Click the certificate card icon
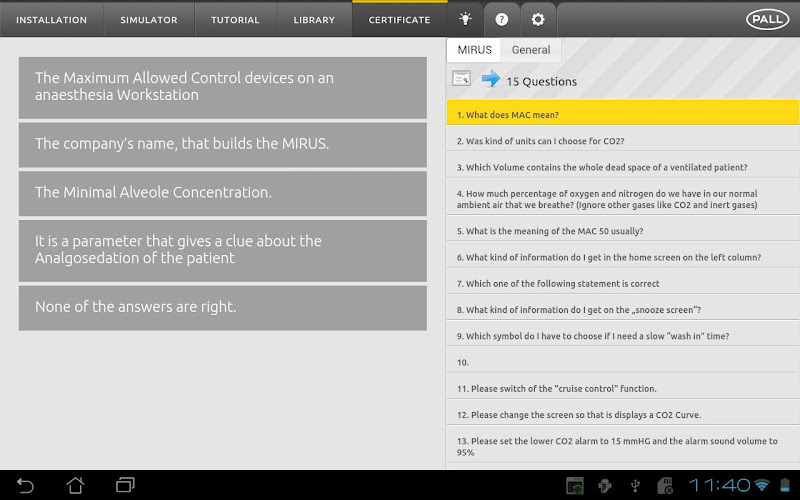Image resolution: width=800 pixels, height=500 pixels. point(461,80)
